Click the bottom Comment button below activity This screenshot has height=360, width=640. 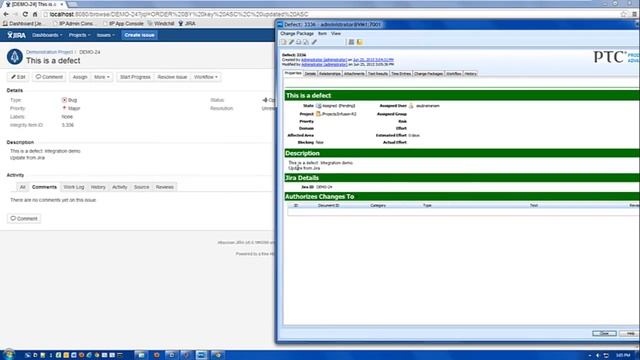pos(24,218)
